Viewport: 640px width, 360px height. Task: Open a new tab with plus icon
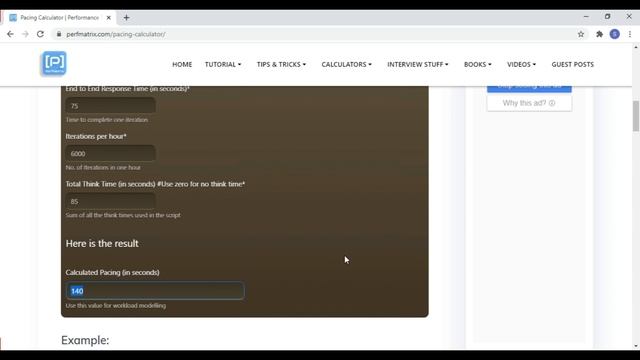coord(127,18)
